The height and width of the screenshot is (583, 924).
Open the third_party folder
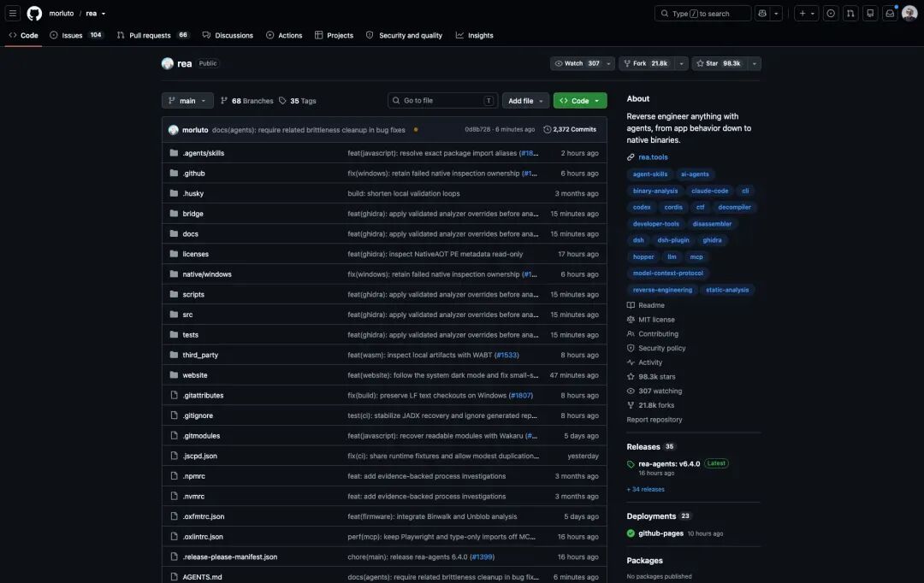(200, 355)
